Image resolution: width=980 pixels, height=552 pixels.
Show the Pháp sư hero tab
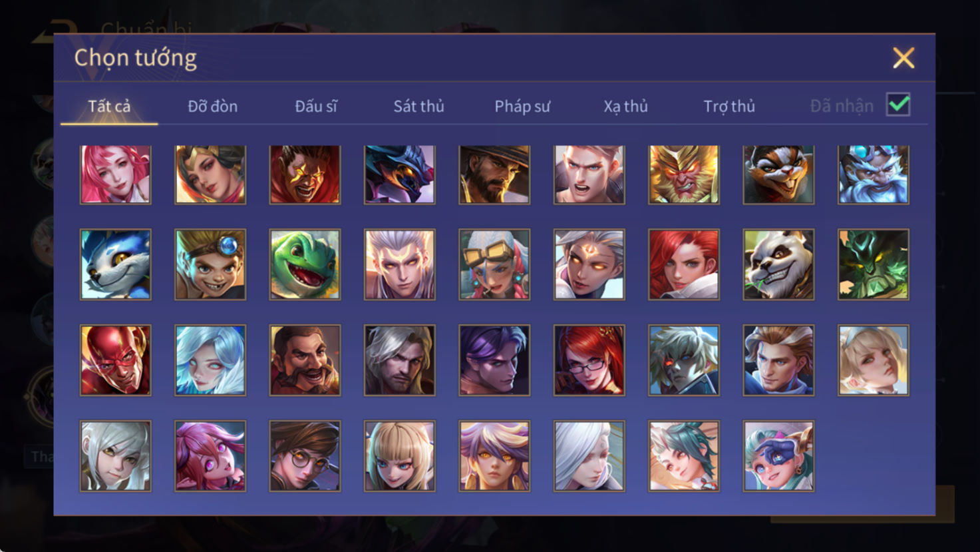tap(522, 107)
